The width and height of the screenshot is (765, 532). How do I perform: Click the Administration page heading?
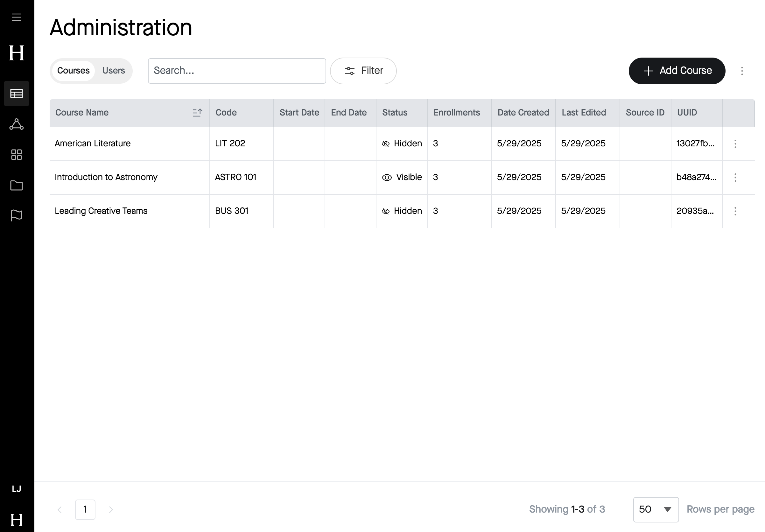121,27
